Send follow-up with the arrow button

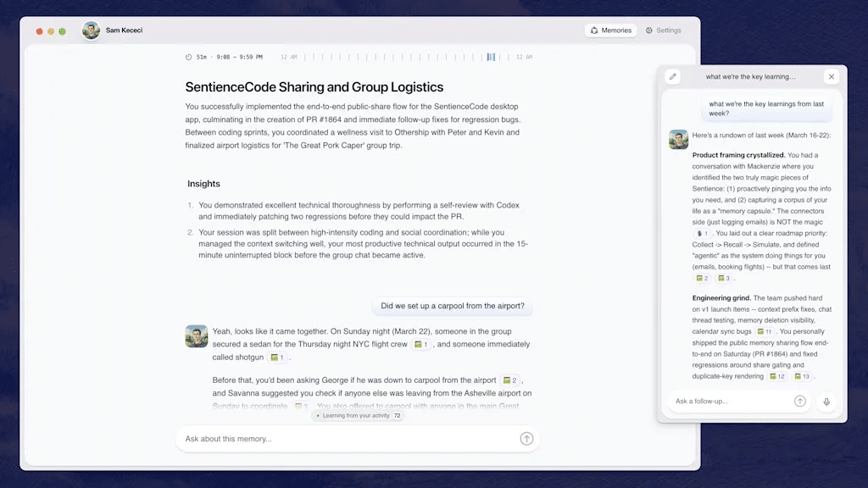[799, 402]
